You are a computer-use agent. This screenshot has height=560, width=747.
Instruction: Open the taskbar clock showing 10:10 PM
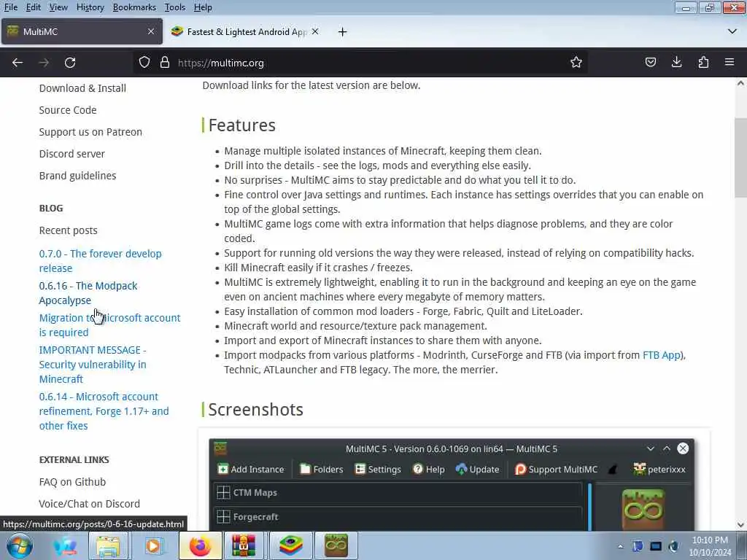(x=710, y=546)
